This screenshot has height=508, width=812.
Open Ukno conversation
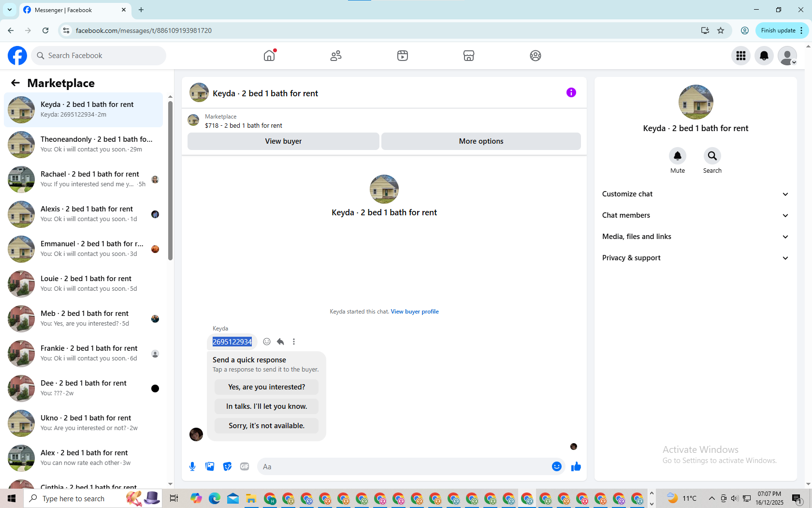83,423
